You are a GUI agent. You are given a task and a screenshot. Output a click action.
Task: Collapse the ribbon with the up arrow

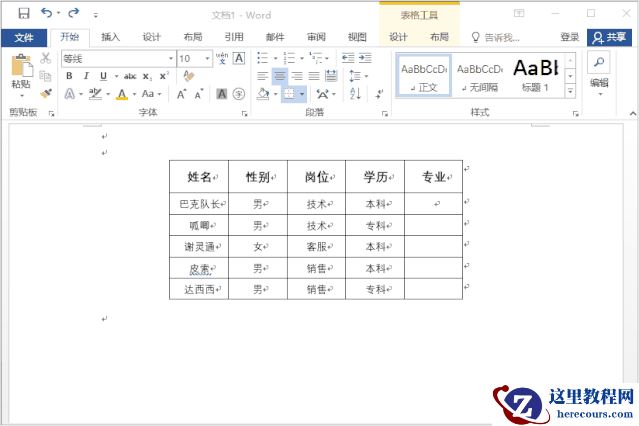tap(632, 114)
